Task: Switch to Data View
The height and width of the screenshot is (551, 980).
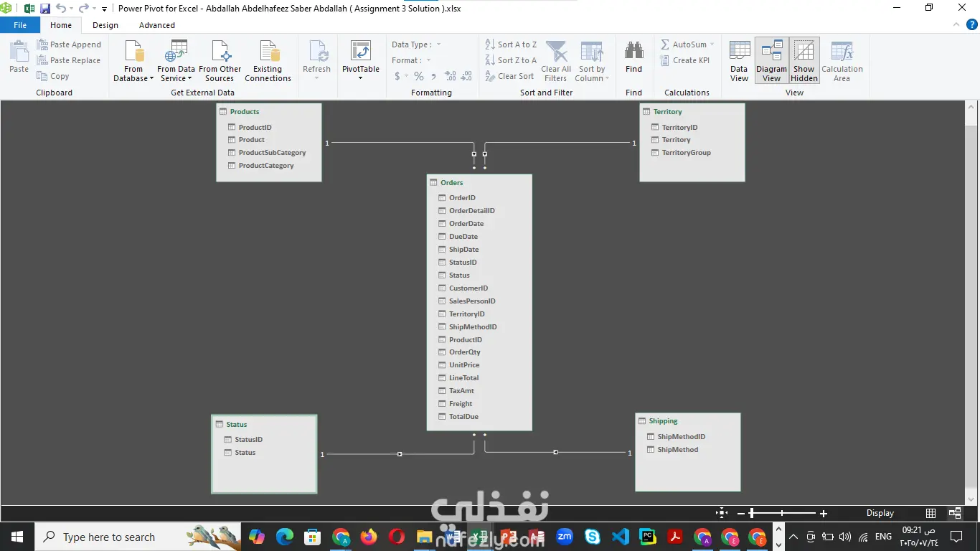Action: 739,61
